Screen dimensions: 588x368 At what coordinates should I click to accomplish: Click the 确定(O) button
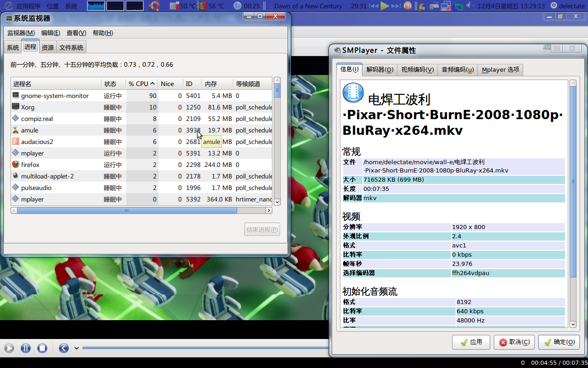(559, 342)
